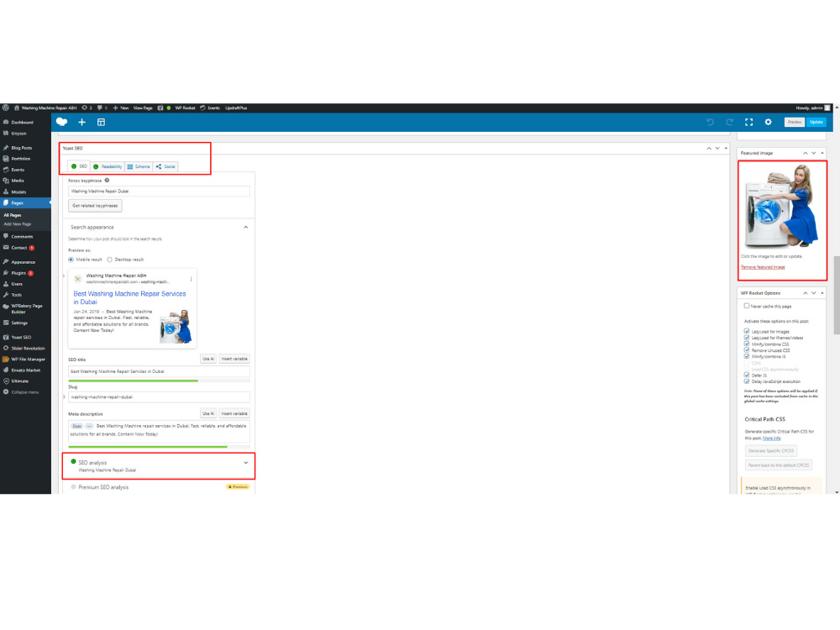
Task: Toggle the Yoast SEO panel collapse arrow
Action: pos(727,149)
